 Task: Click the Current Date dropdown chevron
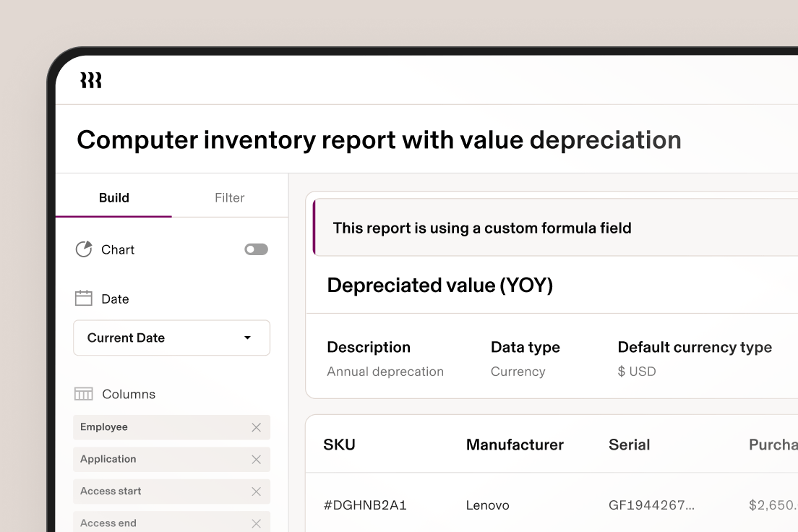pos(246,338)
